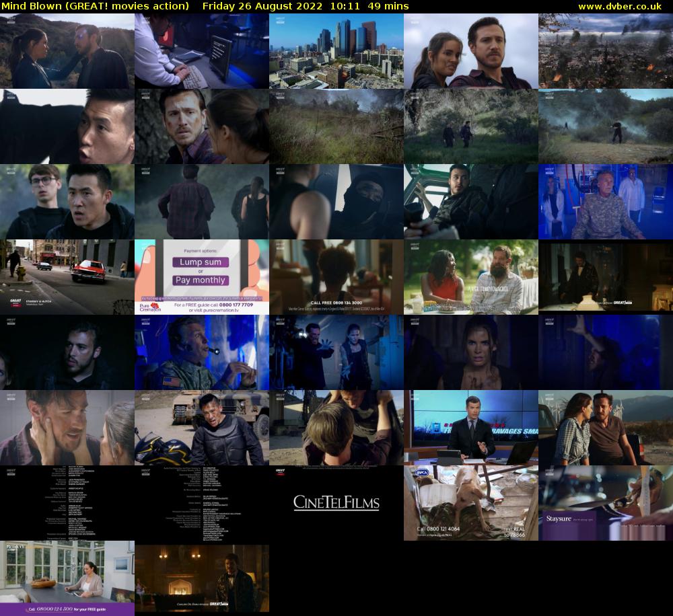673x616 pixels.
Task: Open the first thumbnail of couple on hillside
Action: pos(67,51)
